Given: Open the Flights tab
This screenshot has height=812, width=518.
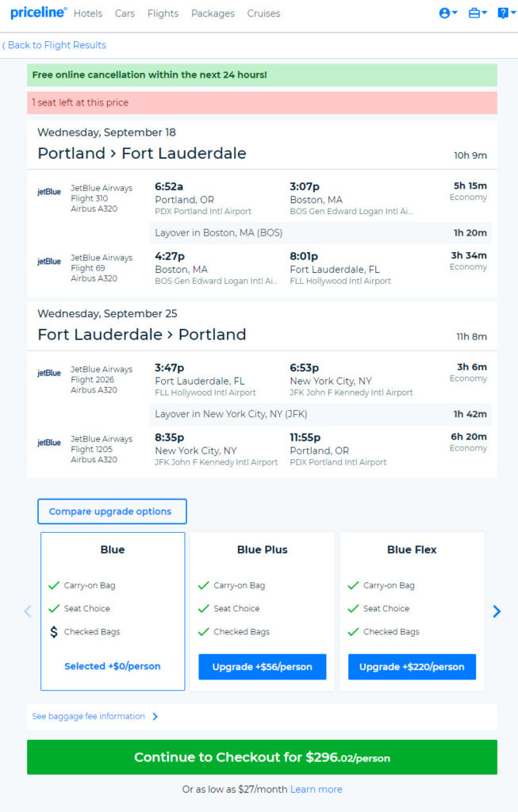Looking at the screenshot, I should (163, 13).
